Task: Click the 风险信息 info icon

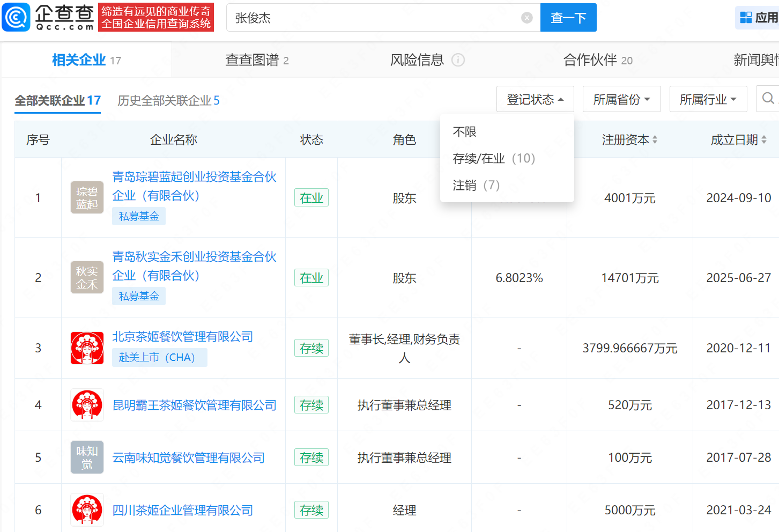Action: pyautogui.click(x=458, y=60)
